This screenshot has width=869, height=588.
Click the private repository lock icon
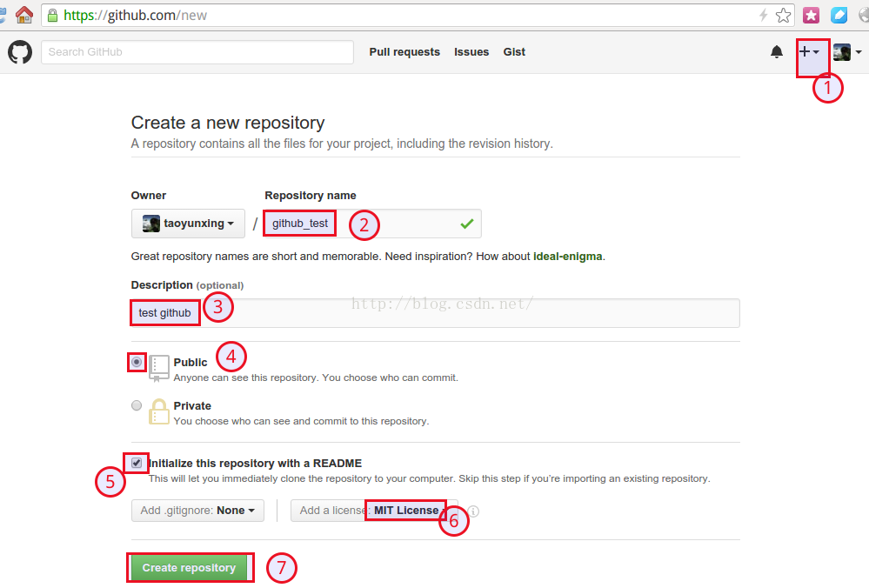(x=158, y=411)
